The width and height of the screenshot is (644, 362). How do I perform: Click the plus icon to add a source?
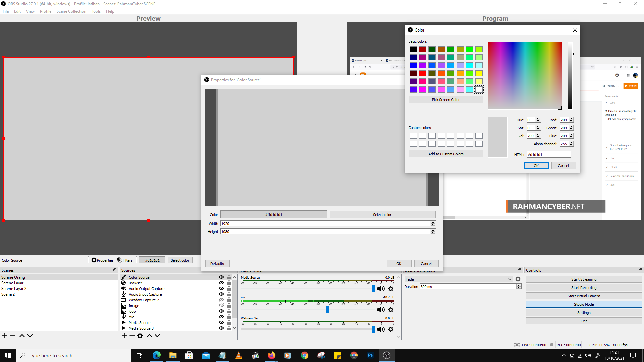[x=124, y=336]
